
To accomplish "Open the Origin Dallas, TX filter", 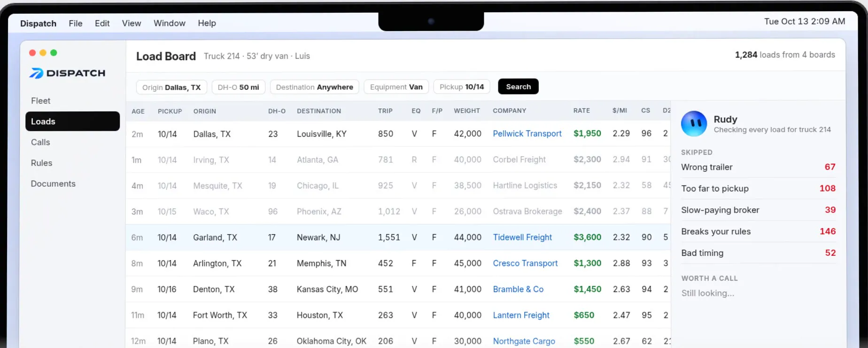I will (x=171, y=87).
